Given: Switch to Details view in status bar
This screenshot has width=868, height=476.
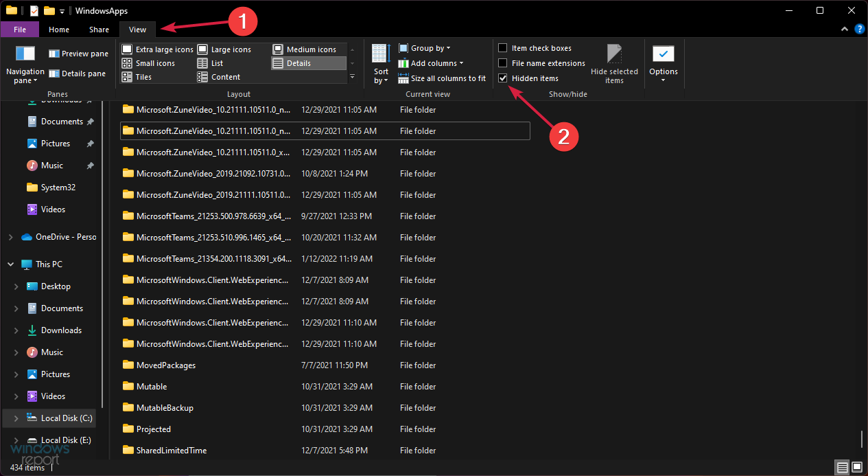Looking at the screenshot, I should pos(842,468).
